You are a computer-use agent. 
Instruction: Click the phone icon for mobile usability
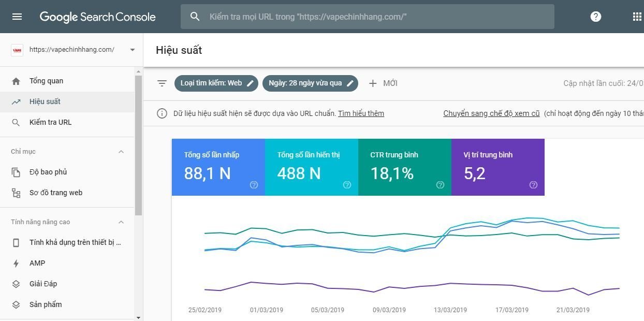(x=16, y=242)
